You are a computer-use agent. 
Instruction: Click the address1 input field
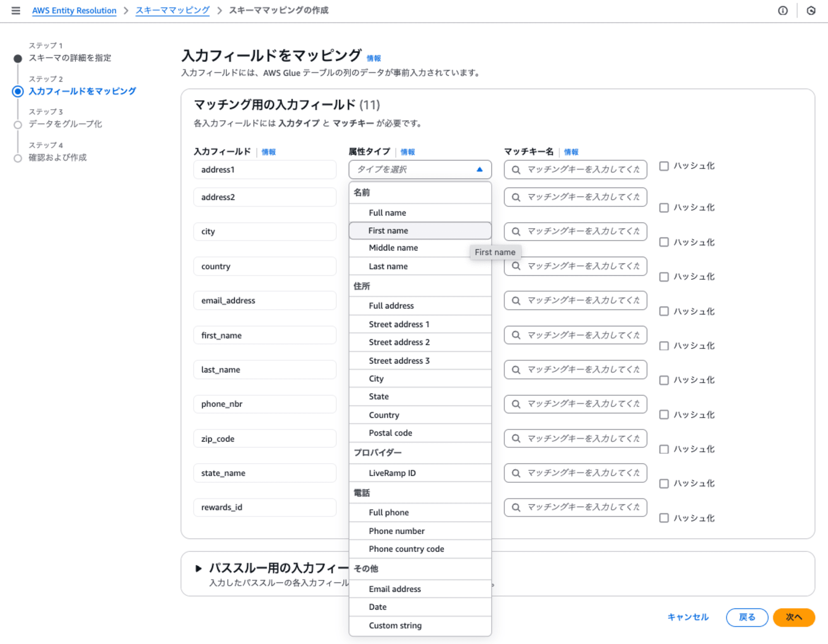coord(265,170)
